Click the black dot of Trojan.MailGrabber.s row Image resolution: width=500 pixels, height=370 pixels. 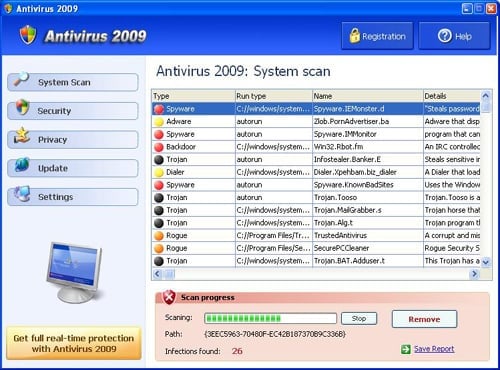[159, 210]
